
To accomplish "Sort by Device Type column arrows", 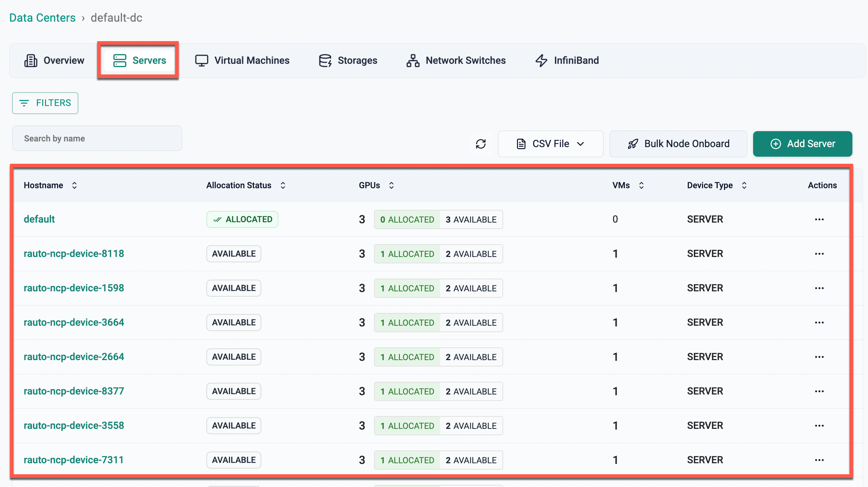I will coord(744,185).
